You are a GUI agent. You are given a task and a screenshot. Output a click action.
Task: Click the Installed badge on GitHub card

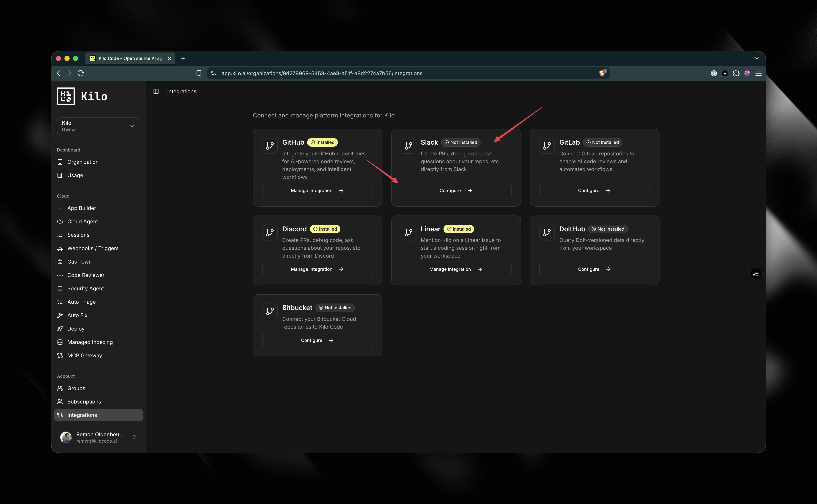pos(322,142)
